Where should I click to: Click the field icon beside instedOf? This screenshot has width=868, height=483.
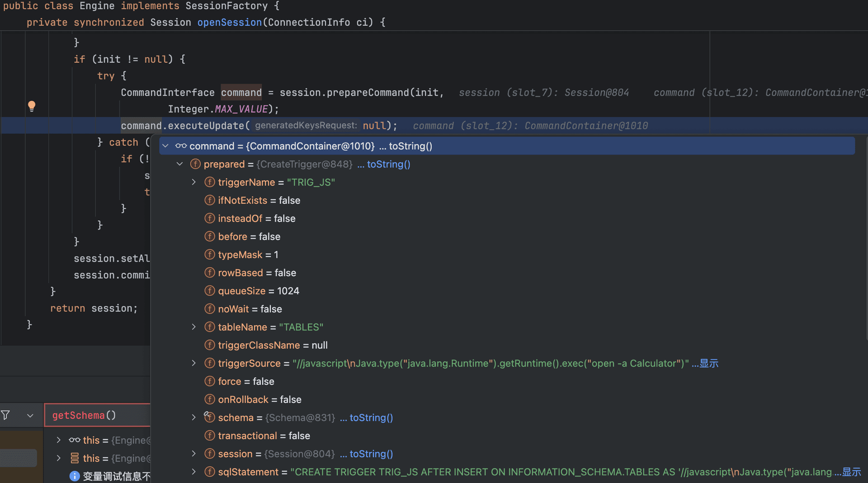[x=210, y=218]
